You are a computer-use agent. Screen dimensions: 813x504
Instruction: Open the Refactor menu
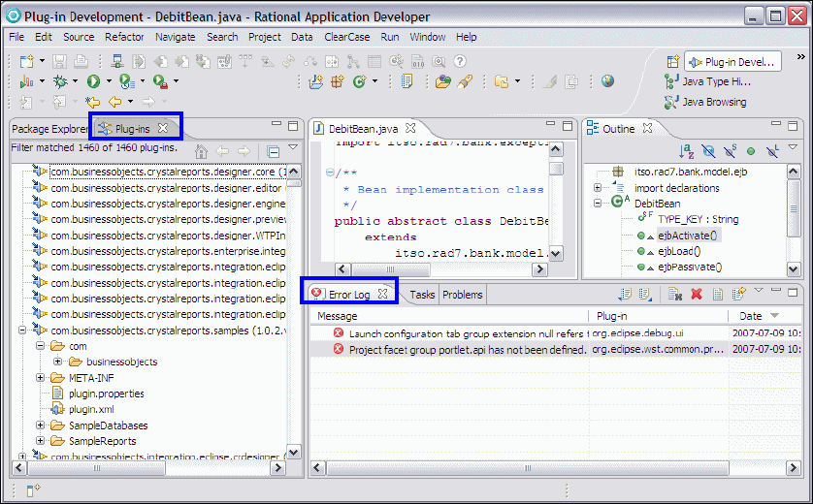pos(124,37)
